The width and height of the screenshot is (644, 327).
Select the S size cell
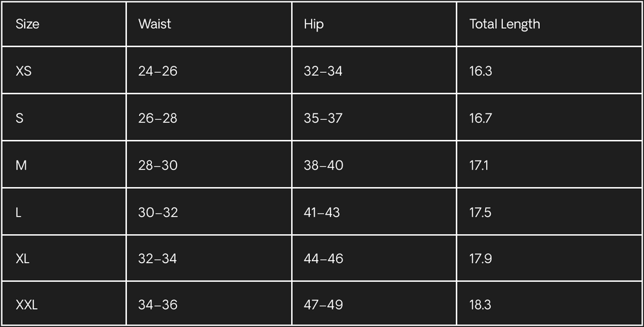[x=19, y=118]
